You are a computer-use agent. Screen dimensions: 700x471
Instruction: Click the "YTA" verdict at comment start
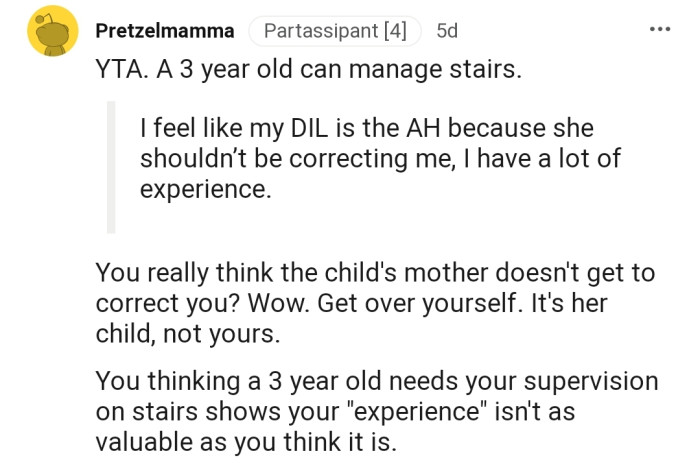[119, 74]
